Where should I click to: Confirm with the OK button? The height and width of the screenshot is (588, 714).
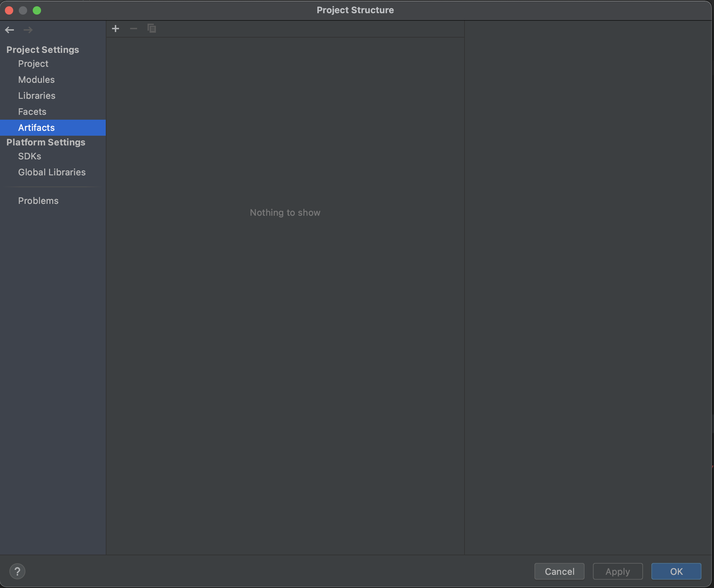(x=676, y=571)
